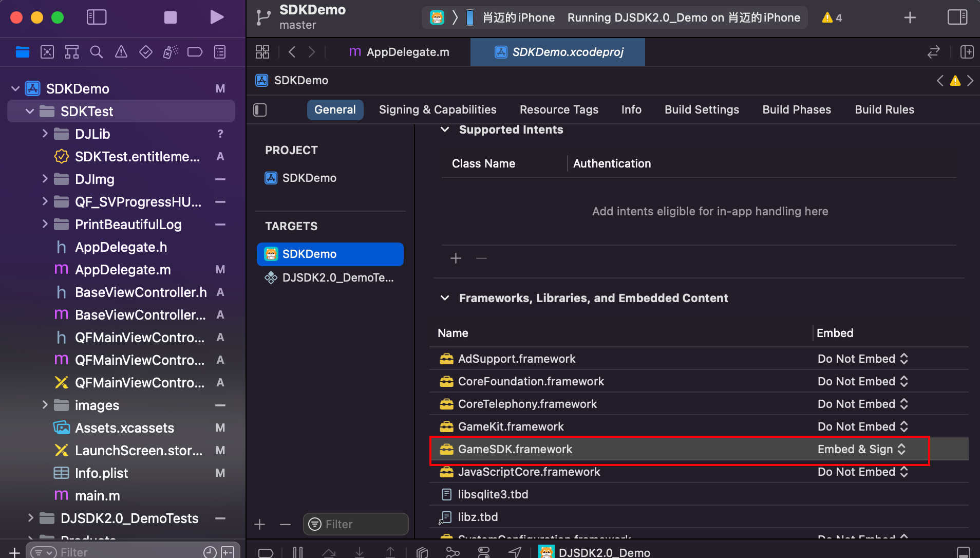Screen dimensions: 980x558
Task: Expand the DJSDK2.0_DemoTests group
Action: [x=30, y=518]
